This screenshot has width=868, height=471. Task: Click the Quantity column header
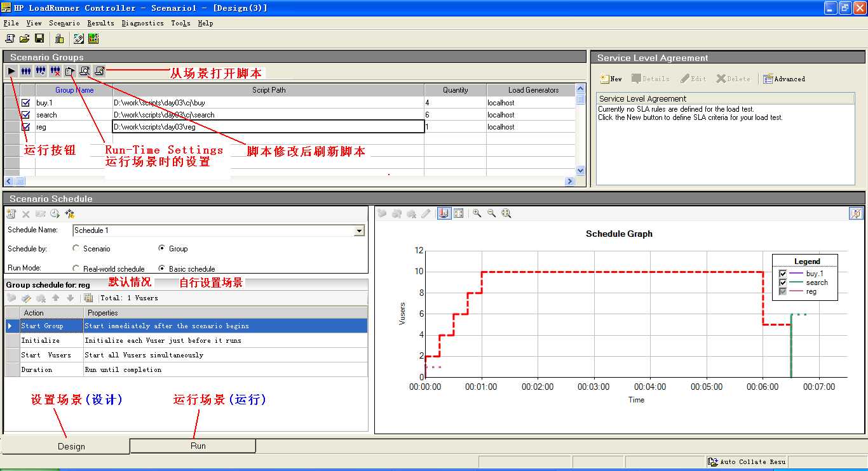click(456, 90)
